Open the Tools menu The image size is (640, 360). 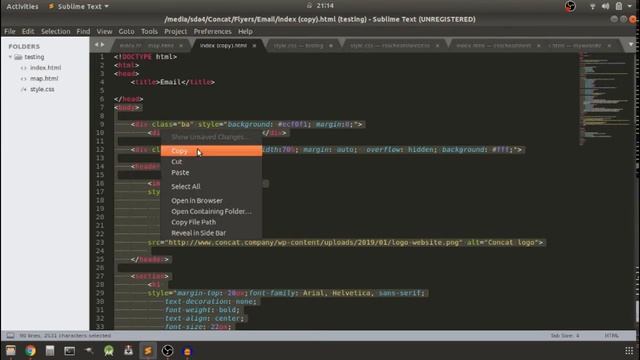pyautogui.click(x=149, y=31)
